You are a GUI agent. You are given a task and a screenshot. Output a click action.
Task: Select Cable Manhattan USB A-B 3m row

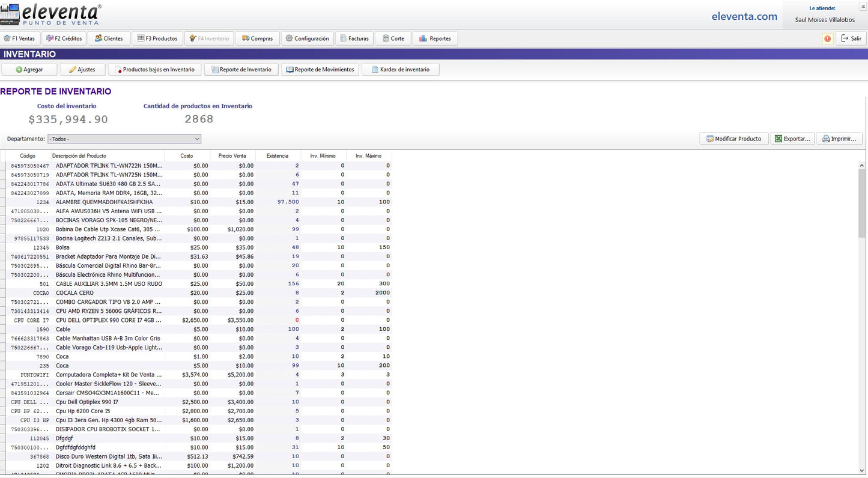pyautogui.click(x=196, y=339)
